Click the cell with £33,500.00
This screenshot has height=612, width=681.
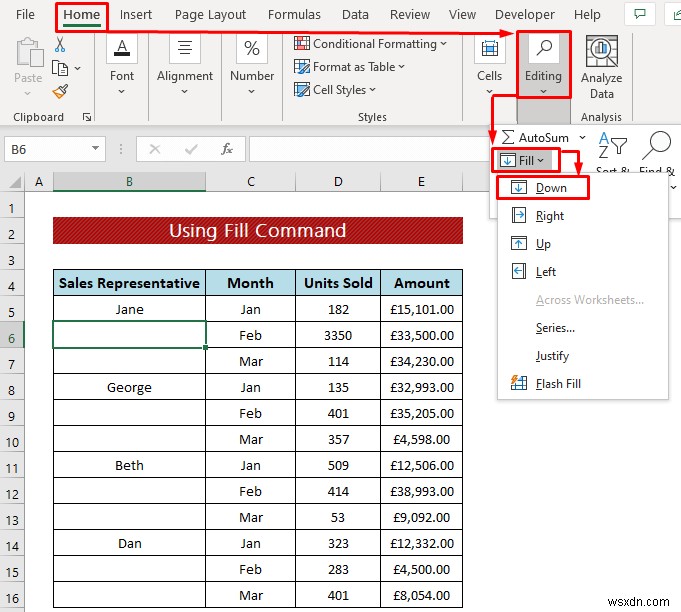(421, 335)
